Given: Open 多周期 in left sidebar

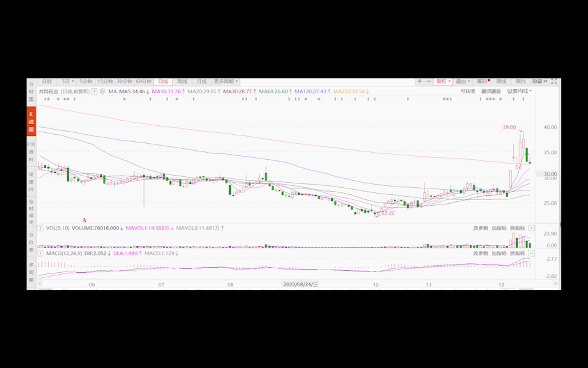Looking at the screenshot, I should coord(31,272).
